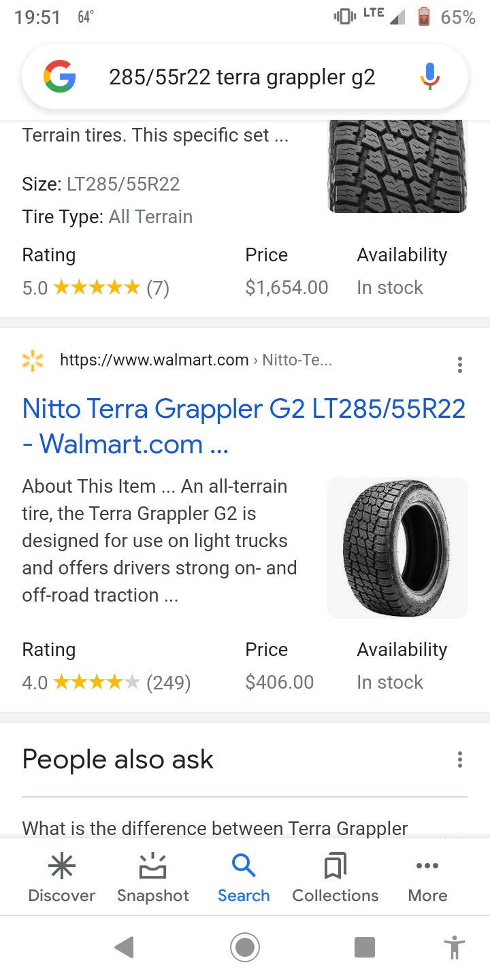Switch to the Discover tab

(62, 878)
